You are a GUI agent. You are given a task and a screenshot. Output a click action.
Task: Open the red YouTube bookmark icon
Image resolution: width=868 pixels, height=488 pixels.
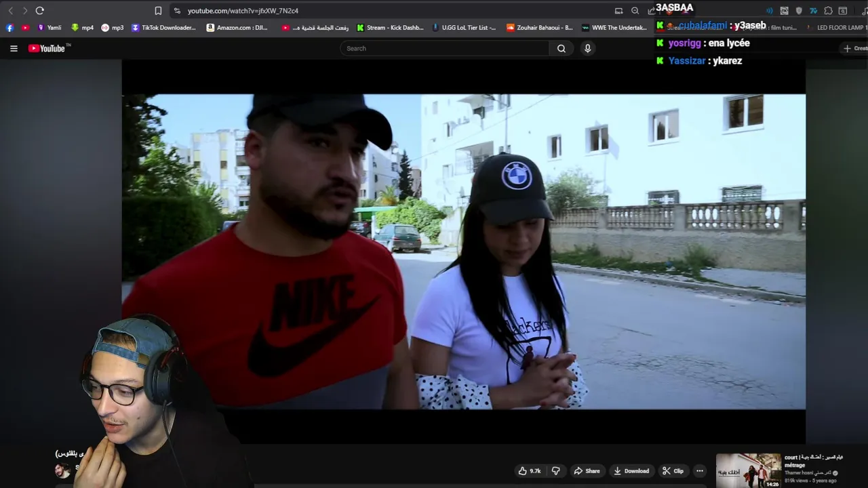25,28
